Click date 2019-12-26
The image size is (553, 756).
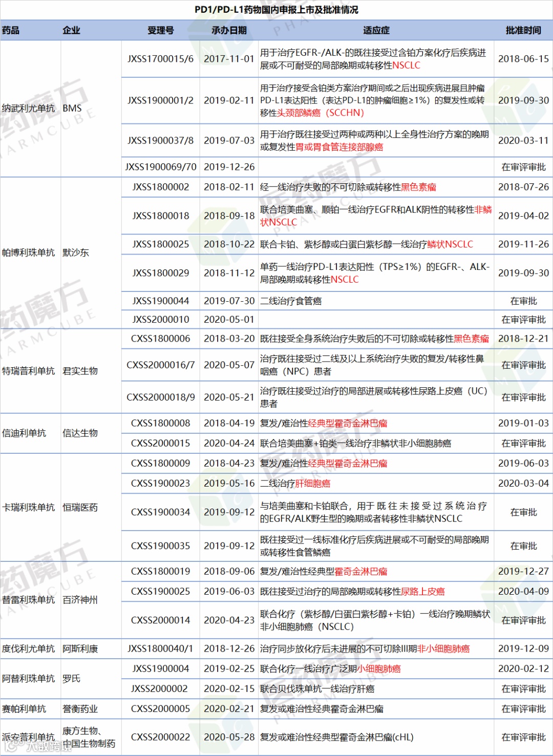point(229,167)
